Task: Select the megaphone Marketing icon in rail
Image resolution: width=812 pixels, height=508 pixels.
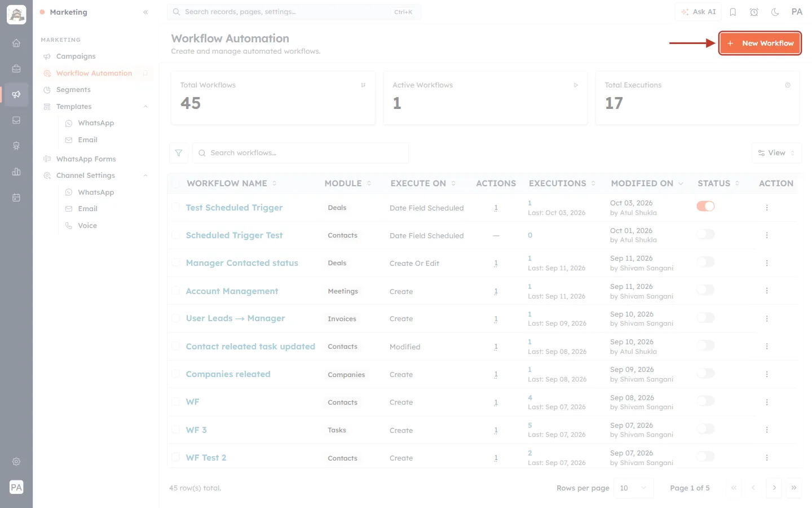Action: click(16, 94)
